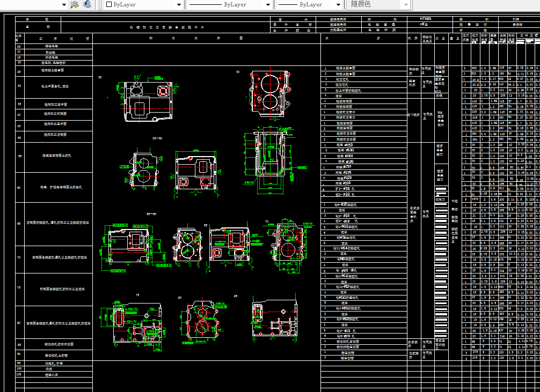This screenshot has width=540, height=392.
Task: Select the 55-60 view label text
Action: click(151, 214)
